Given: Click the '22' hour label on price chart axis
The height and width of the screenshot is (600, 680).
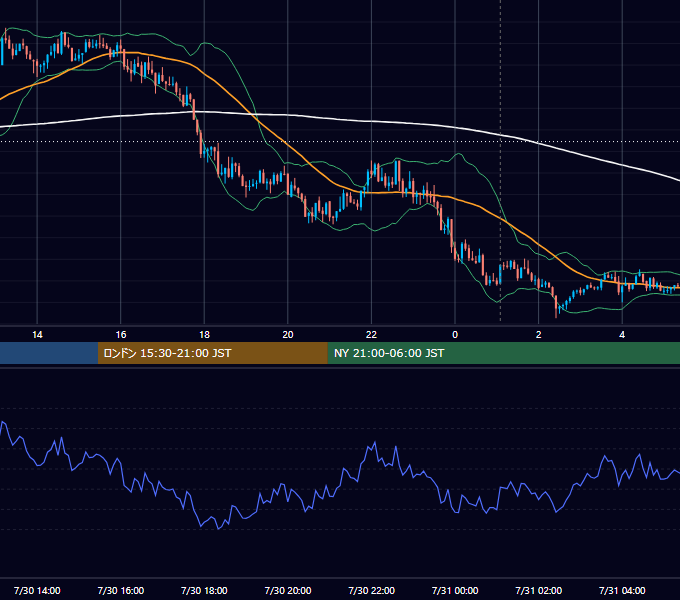Looking at the screenshot, I should click(371, 335).
